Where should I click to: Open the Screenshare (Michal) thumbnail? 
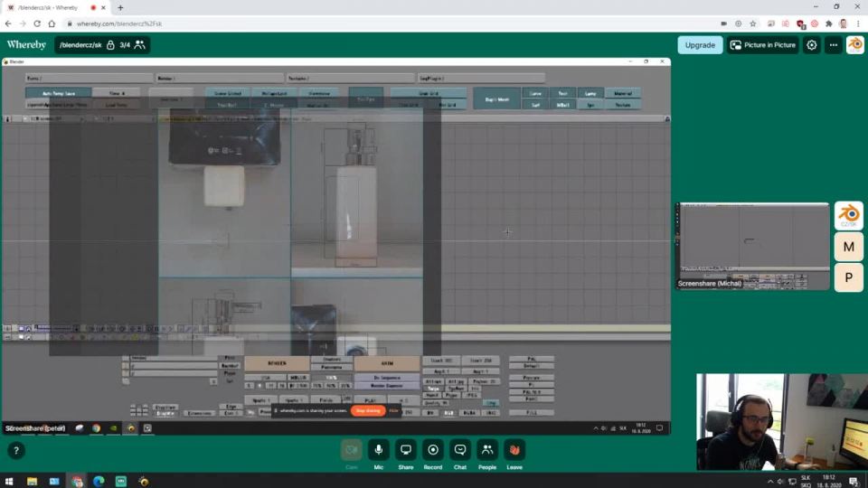752,246
